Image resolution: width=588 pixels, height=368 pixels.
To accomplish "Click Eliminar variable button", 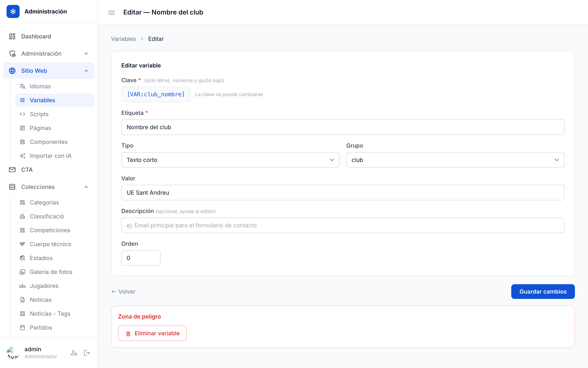I will [152, 333].
